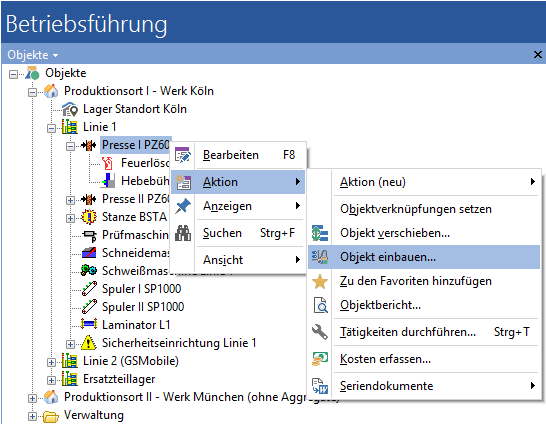The width and height of the screenshot is (546, 424).
Task: Choose Zu den Favoriten hinzufügen
Action: 424,281
